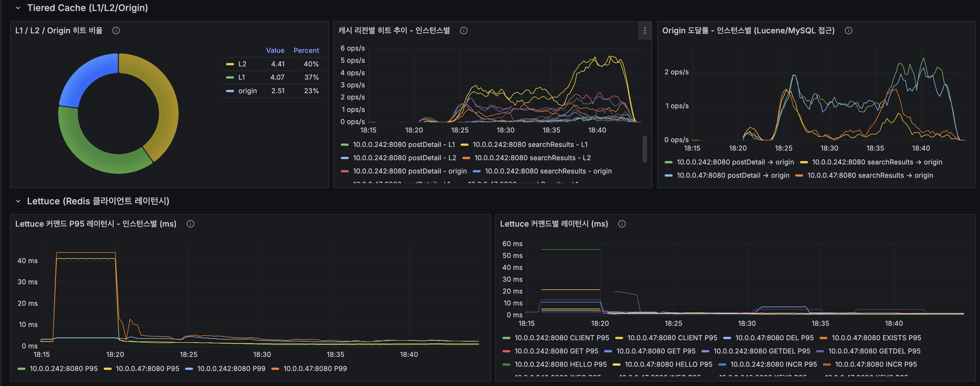Click the Lettuce 커맨드별 레이턴시 panel title

point(554,224)
